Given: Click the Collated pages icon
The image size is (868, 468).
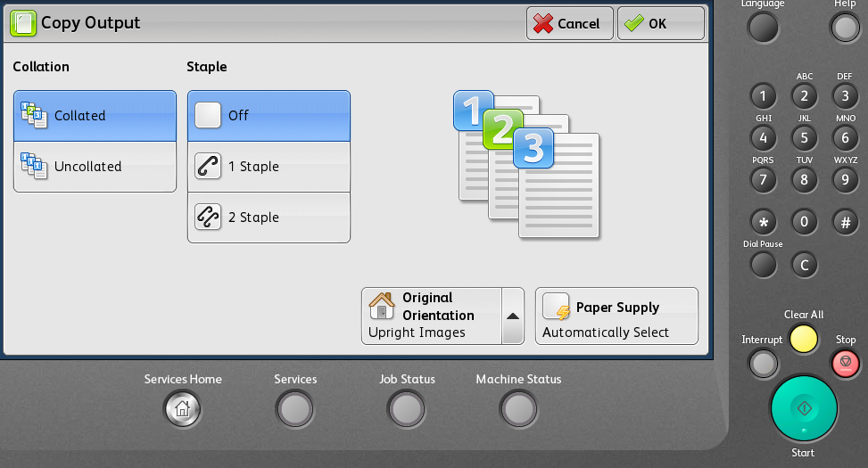Looking at the screenshot, I should pos(34,115).
